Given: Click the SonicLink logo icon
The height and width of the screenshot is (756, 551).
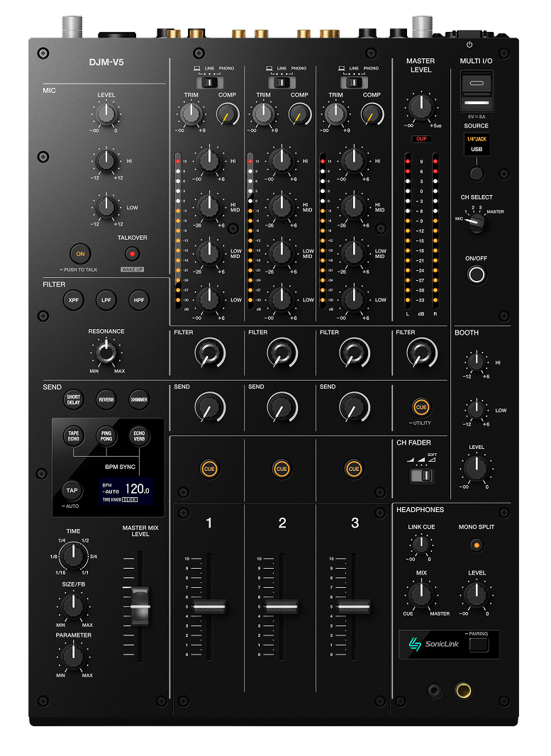Looking at the screenshot, I should click(x=415, y=644).
